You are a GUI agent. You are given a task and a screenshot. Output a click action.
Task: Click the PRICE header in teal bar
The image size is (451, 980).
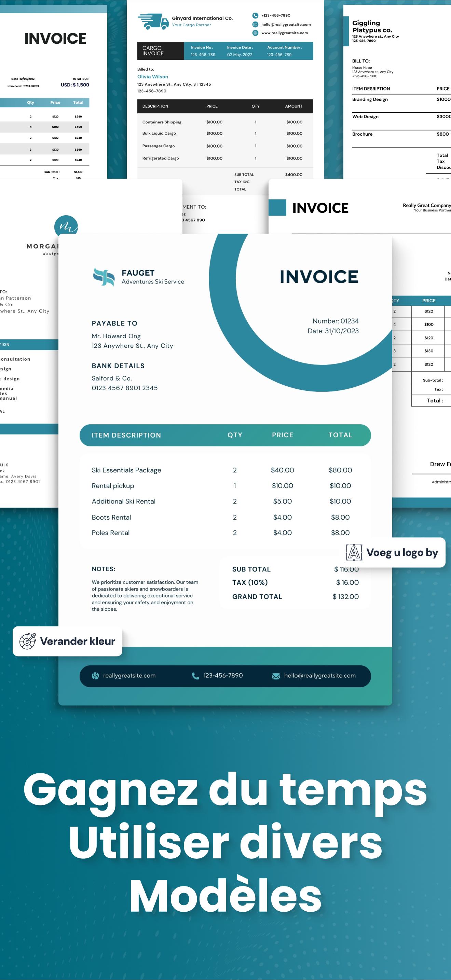283,435
